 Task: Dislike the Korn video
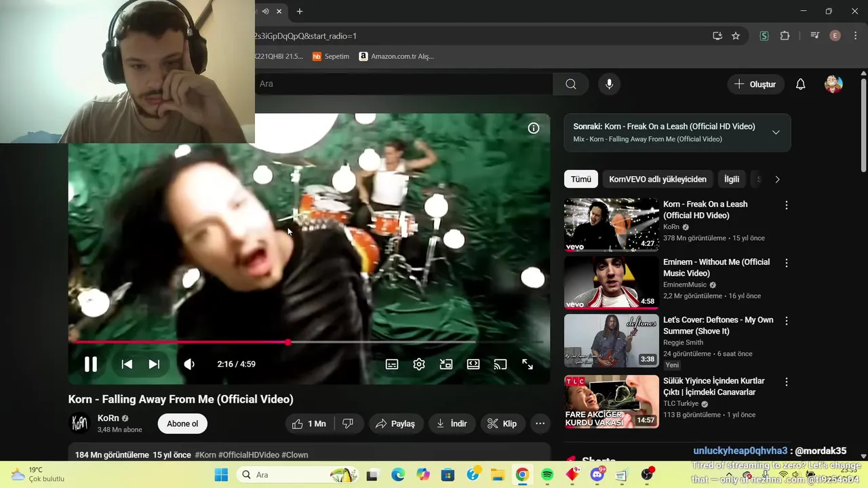pos(348,424)
